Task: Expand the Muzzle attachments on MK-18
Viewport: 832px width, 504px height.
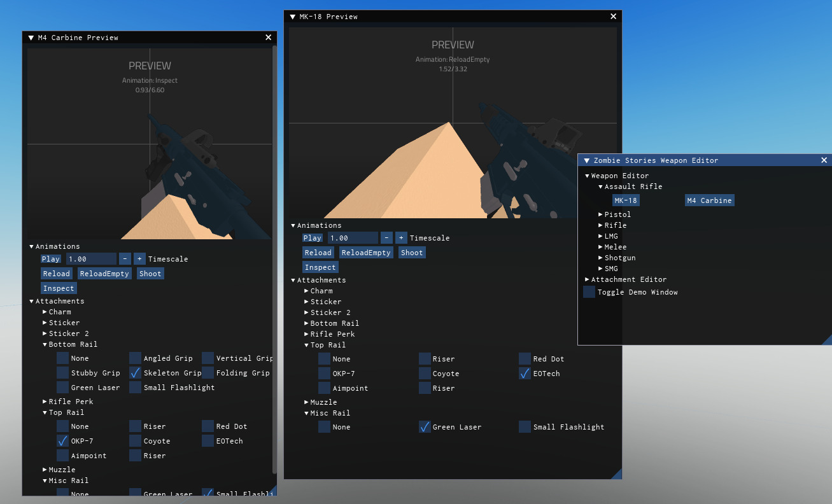Action: [321, 402]
